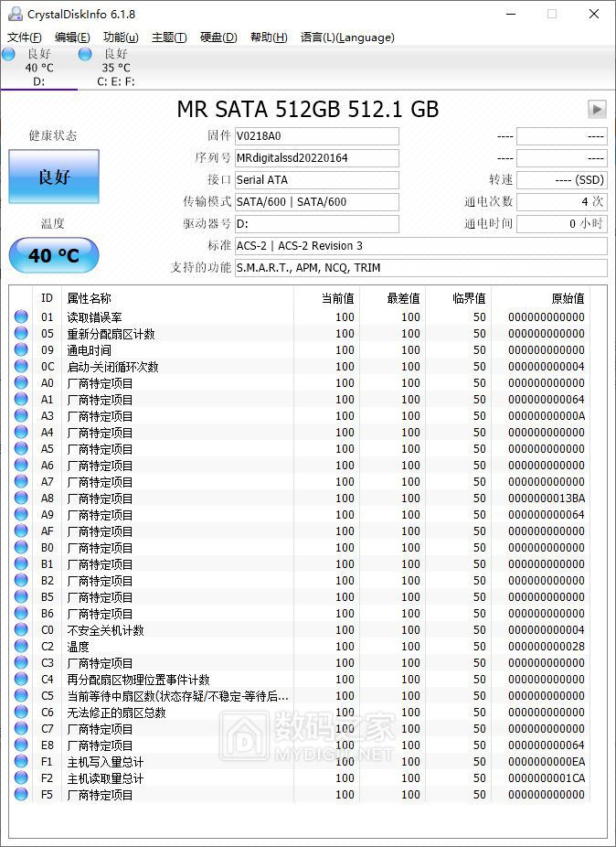Image resolution: width=616 pixels, height=847 pixels.
Task: Select the 启动-关闭循环次数 attribute row
Action: (300, 366)
